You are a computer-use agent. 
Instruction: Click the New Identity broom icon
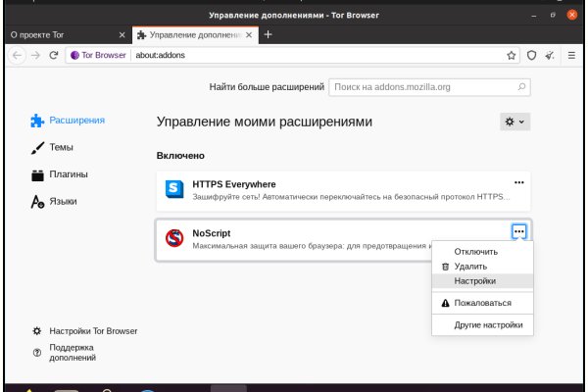550,55
